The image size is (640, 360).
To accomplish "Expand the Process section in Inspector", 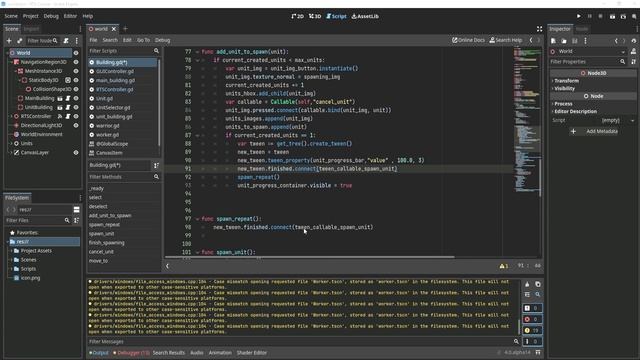I will [x=563, y=104].
